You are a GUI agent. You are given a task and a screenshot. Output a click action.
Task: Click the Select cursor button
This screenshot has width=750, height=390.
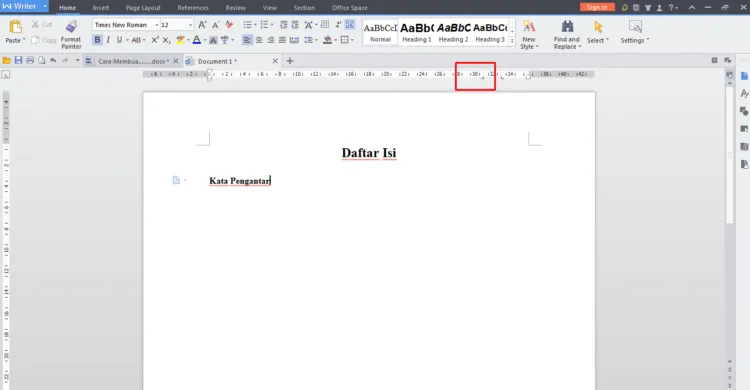[598, 33]
